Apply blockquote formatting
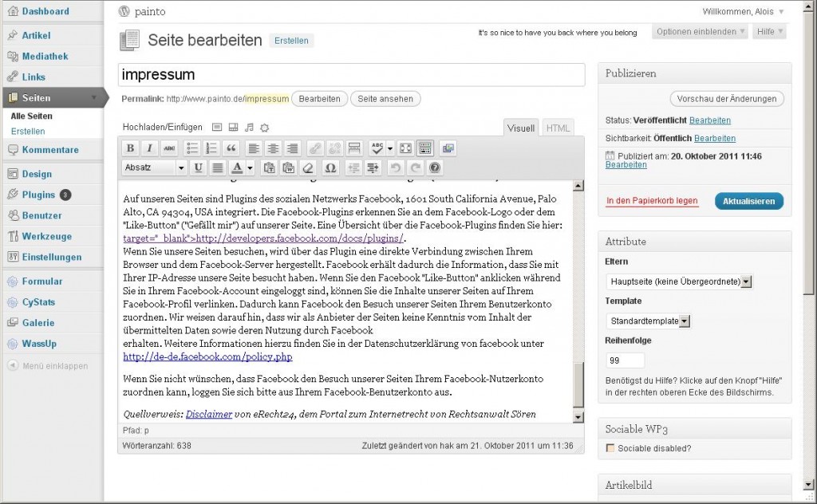 231,148
